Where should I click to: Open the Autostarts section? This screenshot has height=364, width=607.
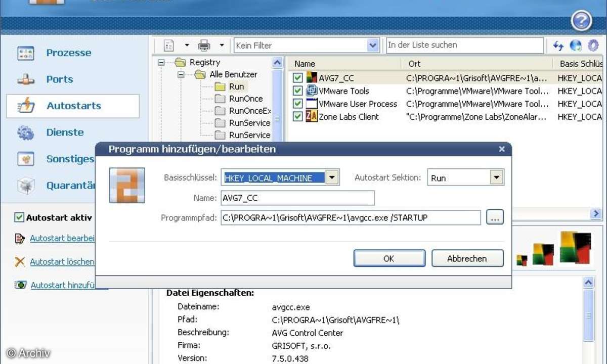[74, 106]
